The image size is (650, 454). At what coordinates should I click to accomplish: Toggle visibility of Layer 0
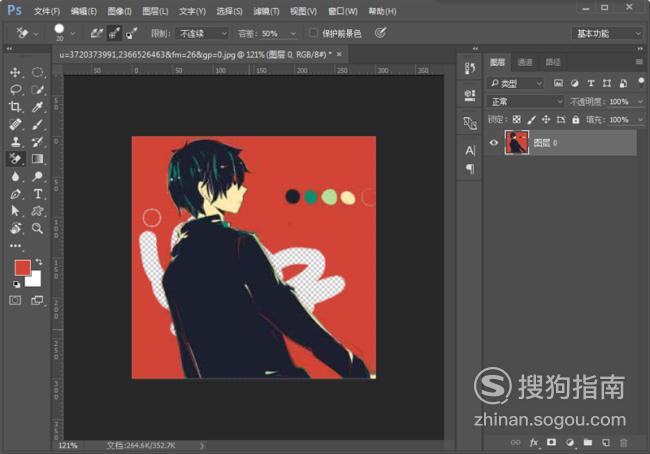tap(493, 143)
